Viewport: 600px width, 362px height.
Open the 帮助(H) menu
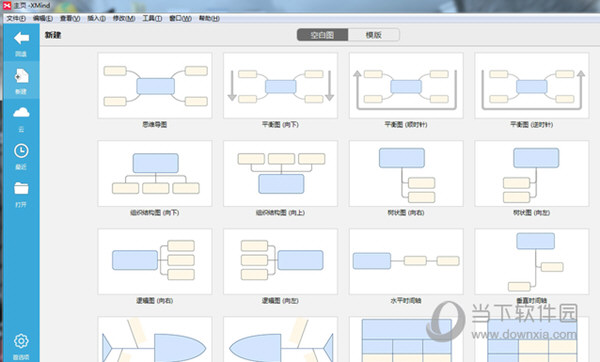[x=209, y=18]
